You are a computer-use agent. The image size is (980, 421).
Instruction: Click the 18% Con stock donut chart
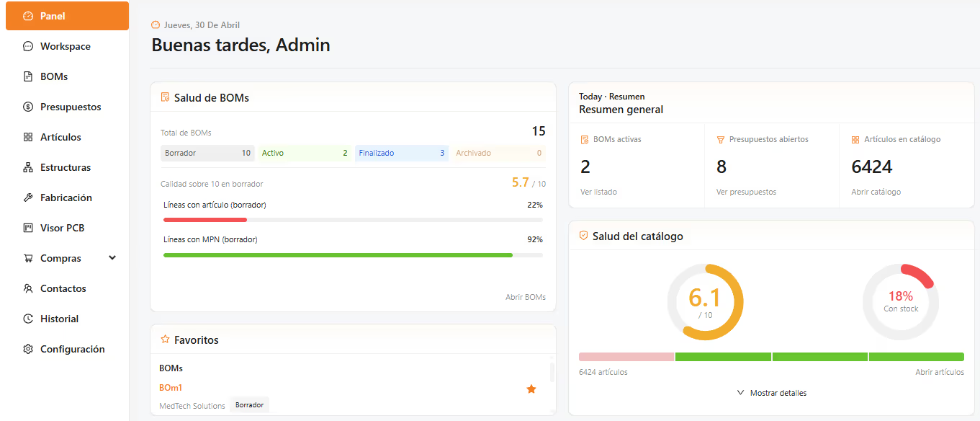pos(901,302)
